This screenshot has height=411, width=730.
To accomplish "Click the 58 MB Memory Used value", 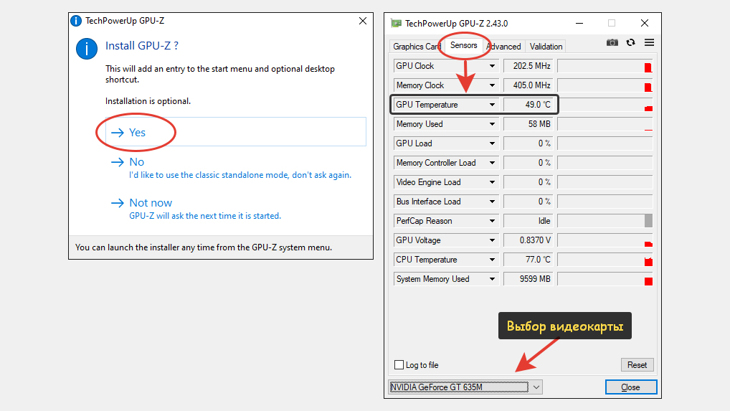I will coord(528,124).
